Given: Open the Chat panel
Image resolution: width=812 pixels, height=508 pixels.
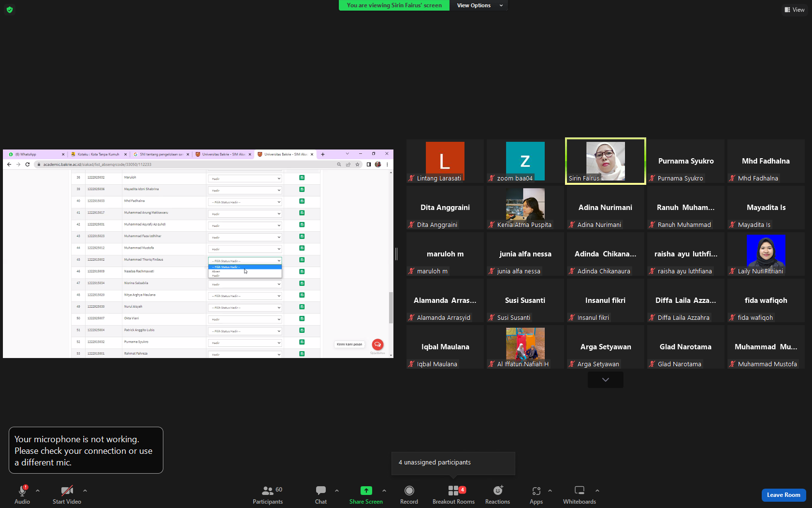Looking at the screenshot, I should pyautogui.click(x=321, y=494).
